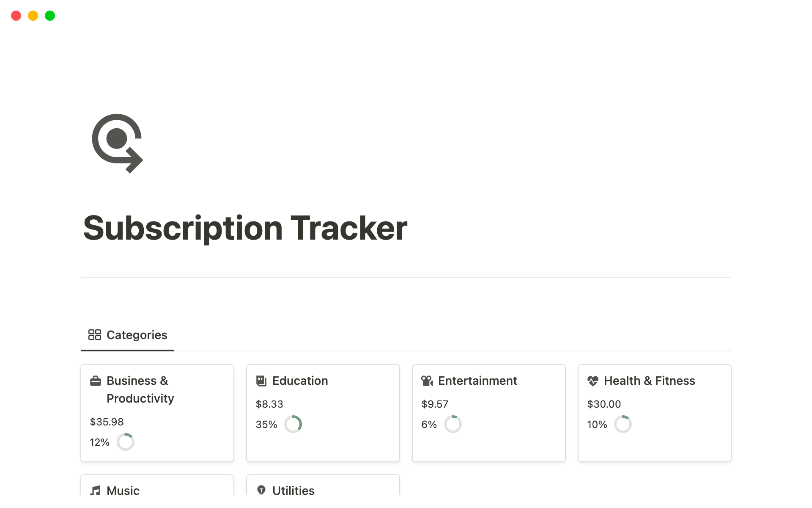Click the Music note icon
The height and width of the screenshot is (508, 812).
[x=96, y=491]
